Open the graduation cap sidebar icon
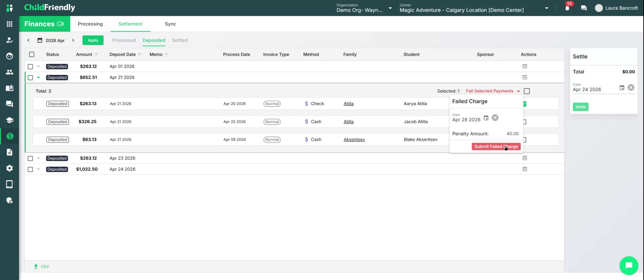644x280 pixels. tap(9, 120)
